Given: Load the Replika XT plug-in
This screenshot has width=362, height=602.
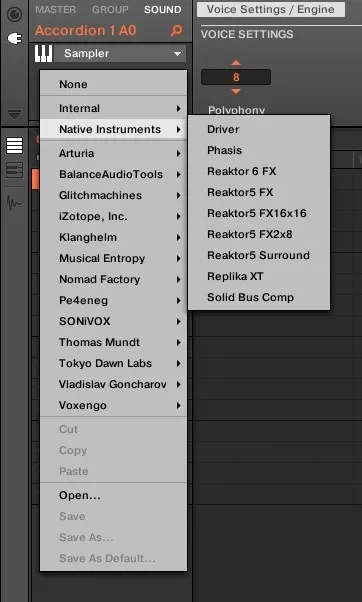Looking at the screenshot, I should click(x=259, y=276).
